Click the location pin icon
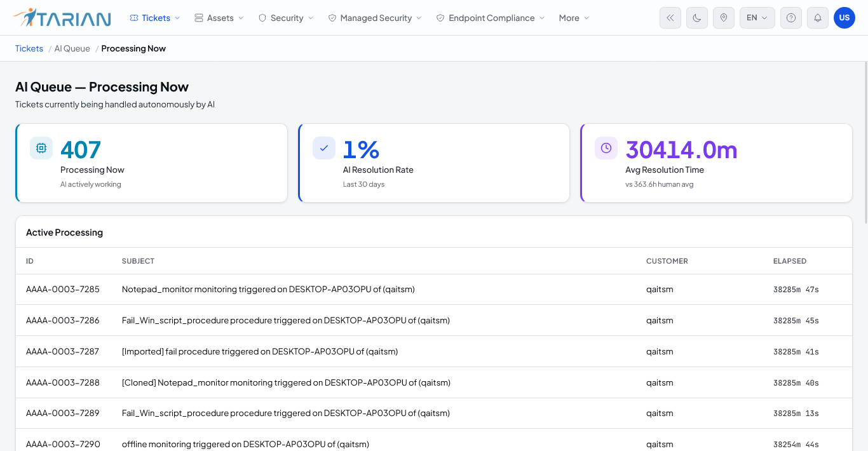The height and width of the screenshot is (451, 868). [x=724, y=18]
